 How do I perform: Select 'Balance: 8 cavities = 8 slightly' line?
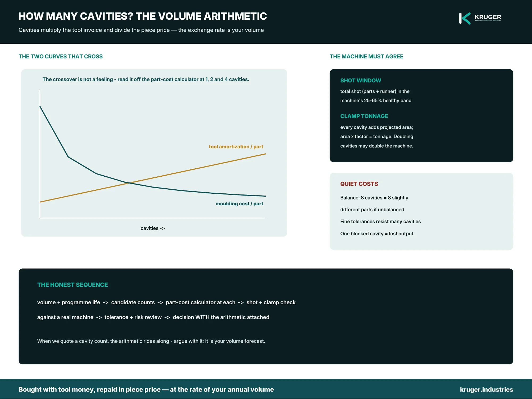pos(374,198)
